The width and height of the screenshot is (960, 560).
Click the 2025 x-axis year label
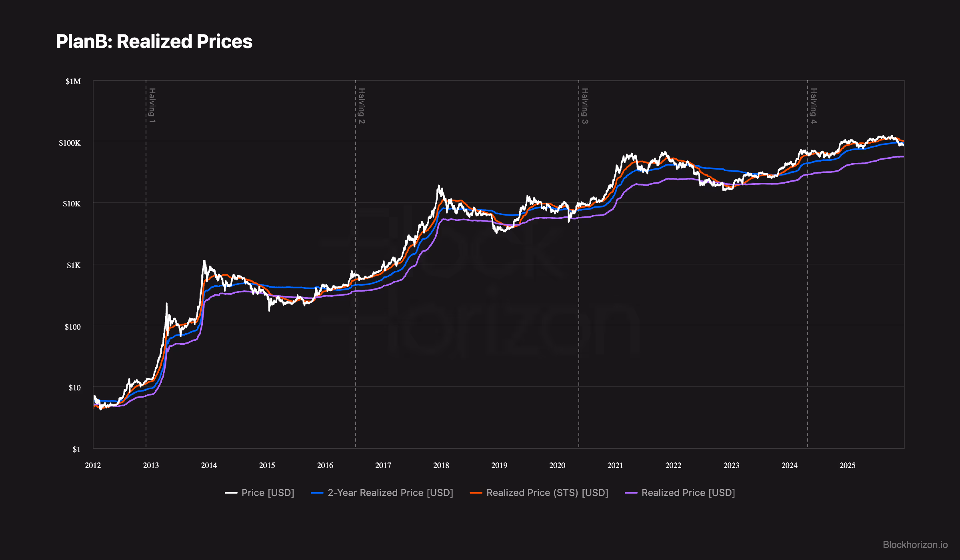point(847,466)
